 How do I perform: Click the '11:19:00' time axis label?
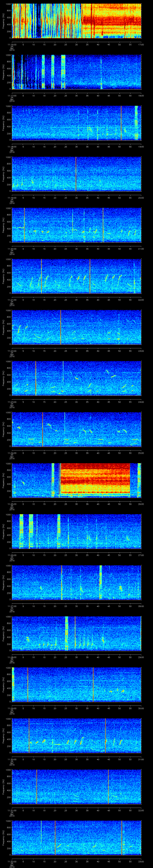coord(12,198)
